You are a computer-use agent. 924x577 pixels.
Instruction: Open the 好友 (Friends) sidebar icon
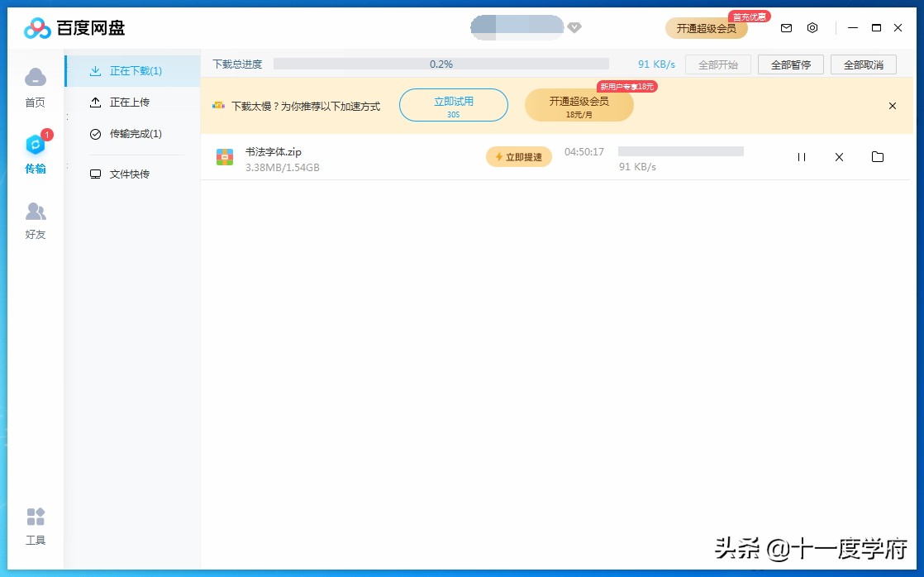pos(36,219)
